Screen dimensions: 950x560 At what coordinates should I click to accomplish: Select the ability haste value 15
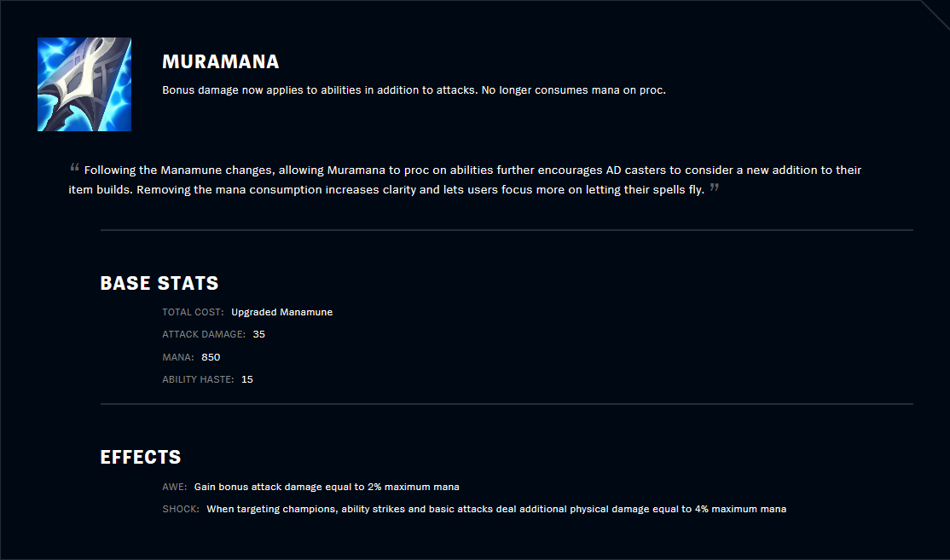coord(247,379)
